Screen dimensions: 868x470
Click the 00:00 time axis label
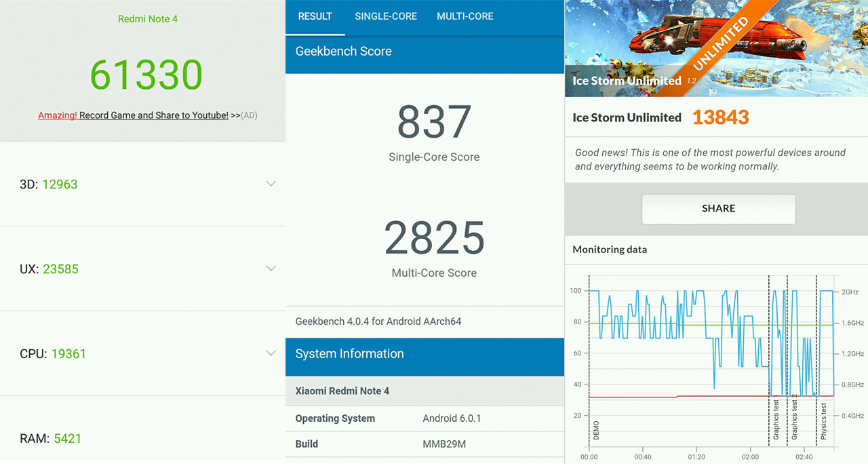(x=589, y=457)
